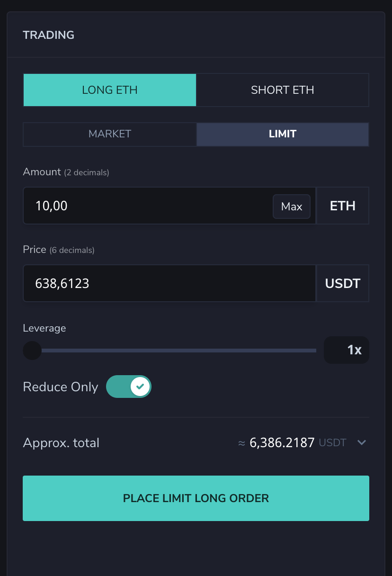Click the 6,386.2187 total value
This screenshot has height=576, width=392.
click(x=282, y=443)
